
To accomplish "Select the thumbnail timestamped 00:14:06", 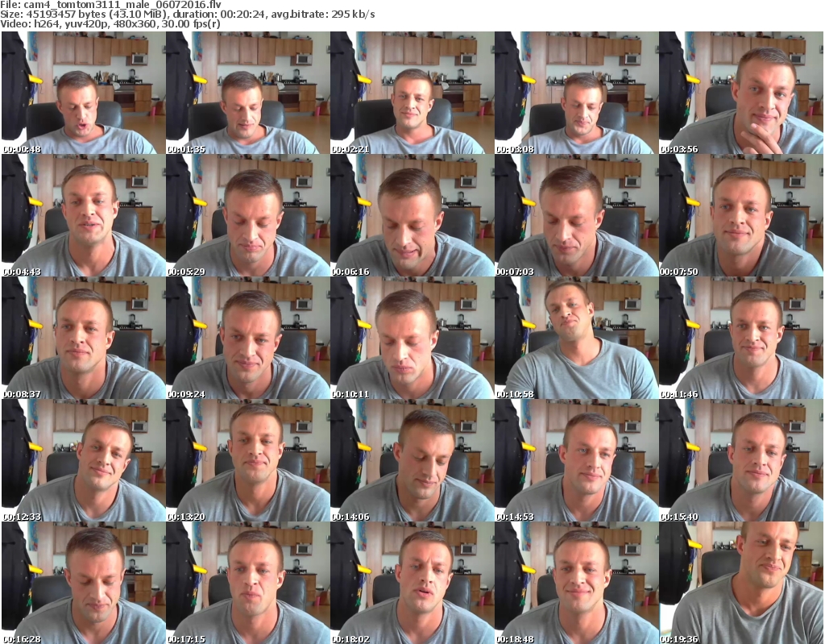I will [x=412, y=460].
